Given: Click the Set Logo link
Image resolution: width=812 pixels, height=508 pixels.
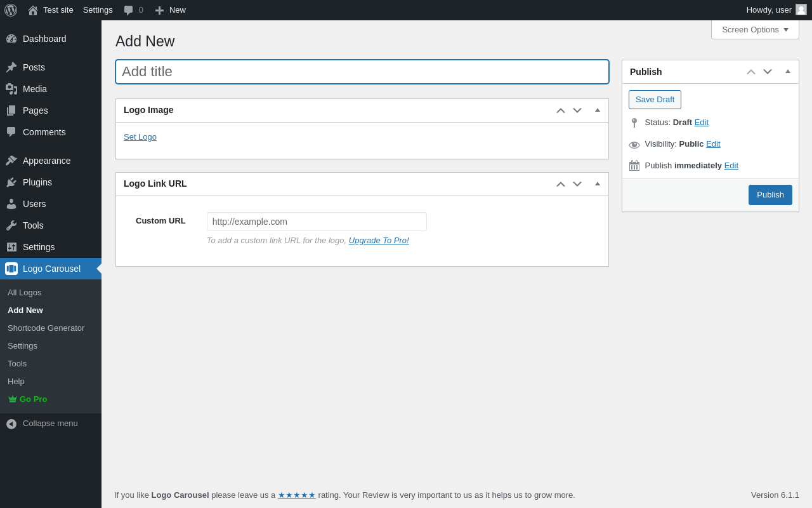Looking at the screenshot, I should (140, 137).
